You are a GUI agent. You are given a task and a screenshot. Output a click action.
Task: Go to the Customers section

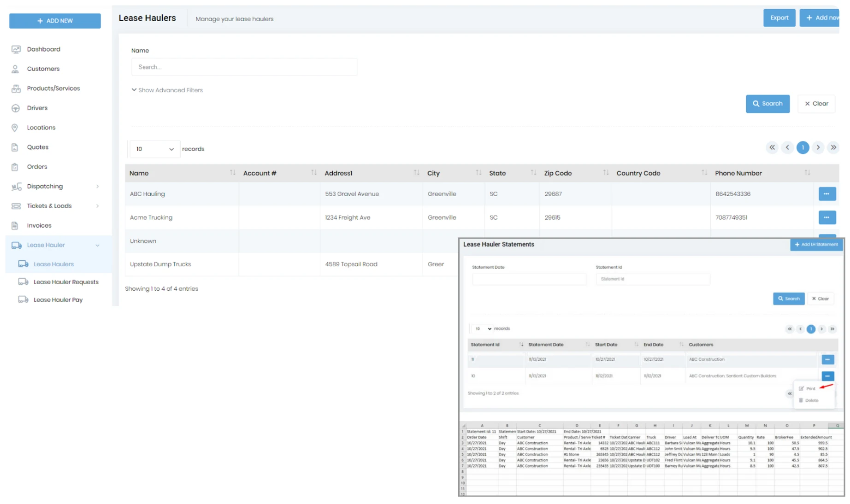(43, 69)
